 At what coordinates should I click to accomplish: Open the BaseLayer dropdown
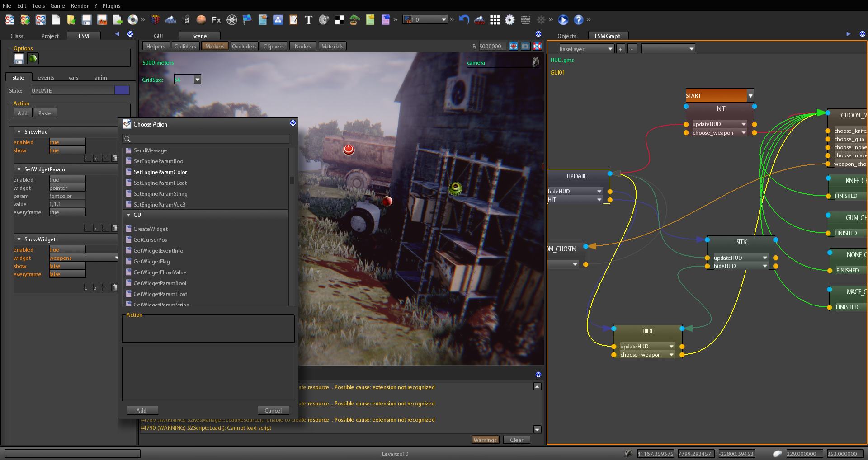pyautogui.click(x=586, y=49)
